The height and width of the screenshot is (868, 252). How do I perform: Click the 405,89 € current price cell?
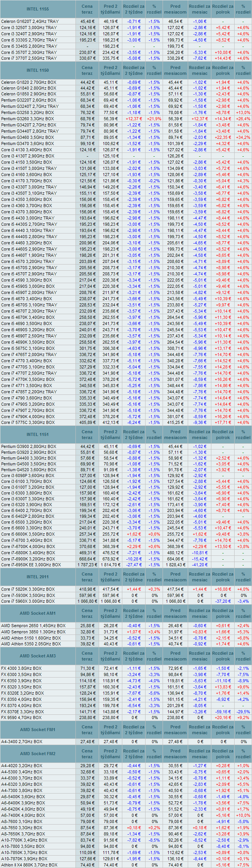point(87,422)
